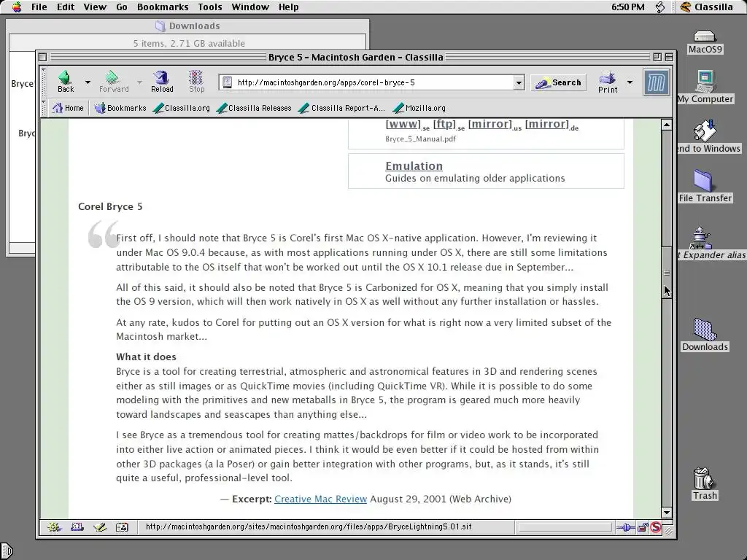Open the View menu
This screenshot has height=560, width=747.
click(95, 7)
